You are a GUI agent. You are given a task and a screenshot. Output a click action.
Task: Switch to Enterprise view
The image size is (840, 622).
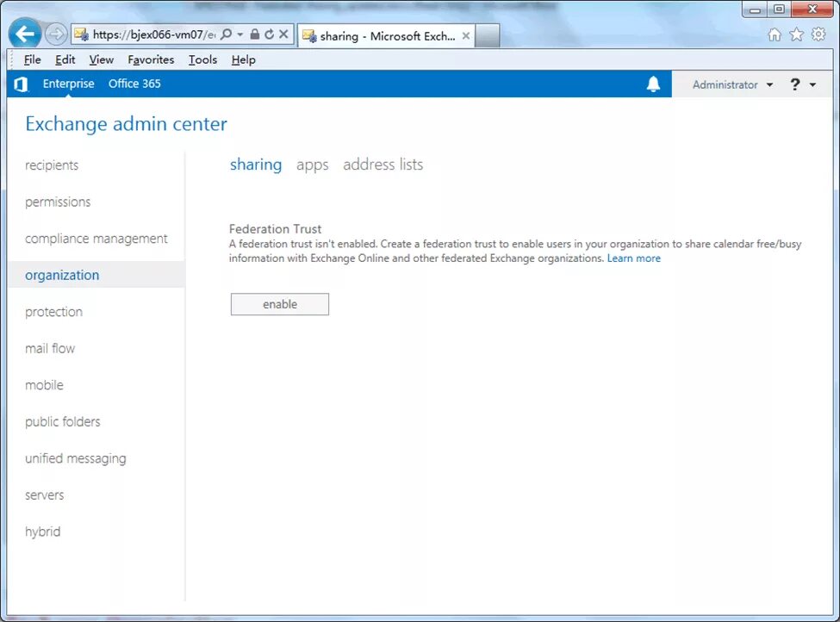coord(69,84)
